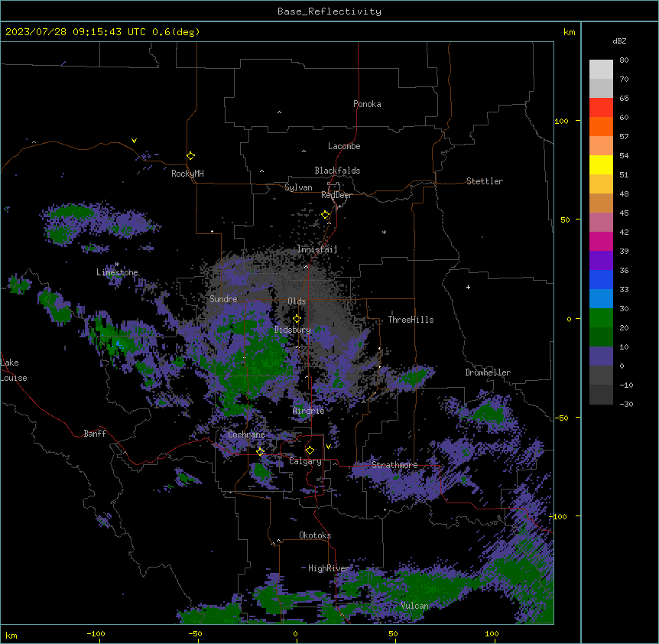Choose the bright green 20–30 dBZ swatch
The width and height of the screenshot is (659, 644).
[x=601, y=318]
